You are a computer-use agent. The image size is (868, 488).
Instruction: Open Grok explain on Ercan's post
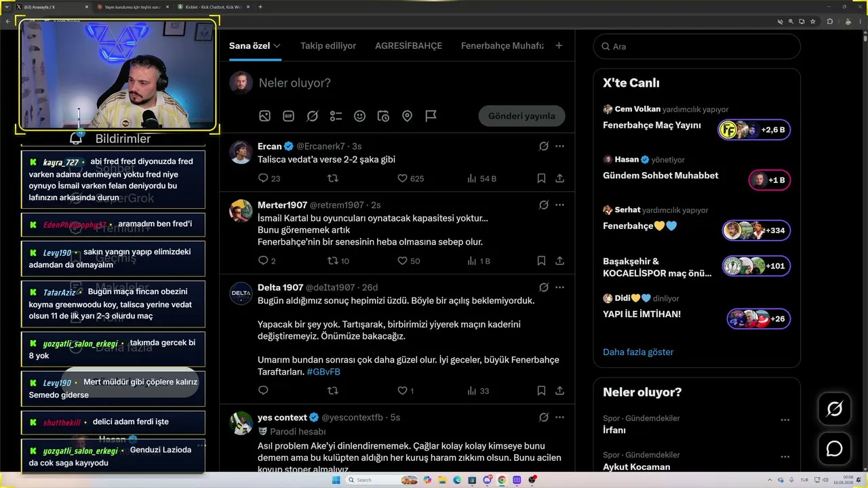pos(543,146)
